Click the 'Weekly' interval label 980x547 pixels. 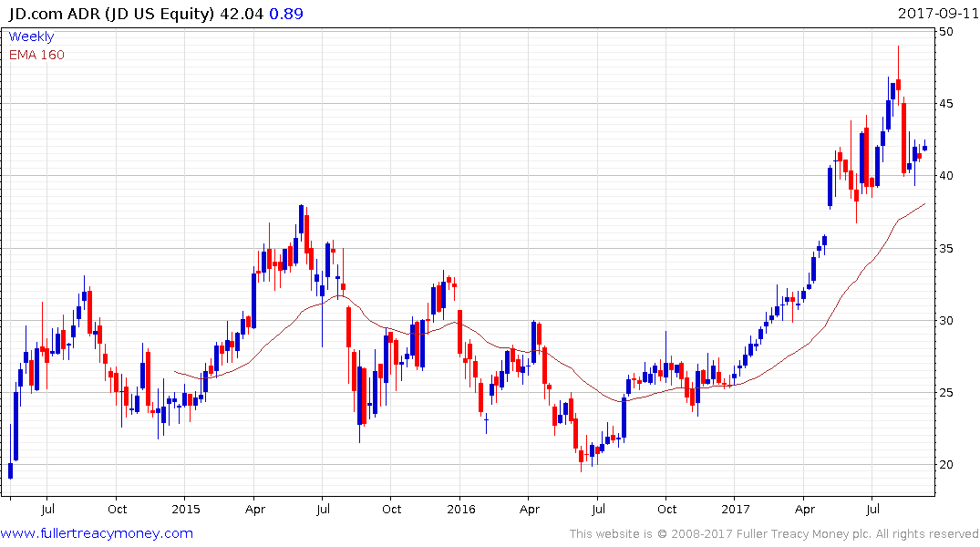31,36
